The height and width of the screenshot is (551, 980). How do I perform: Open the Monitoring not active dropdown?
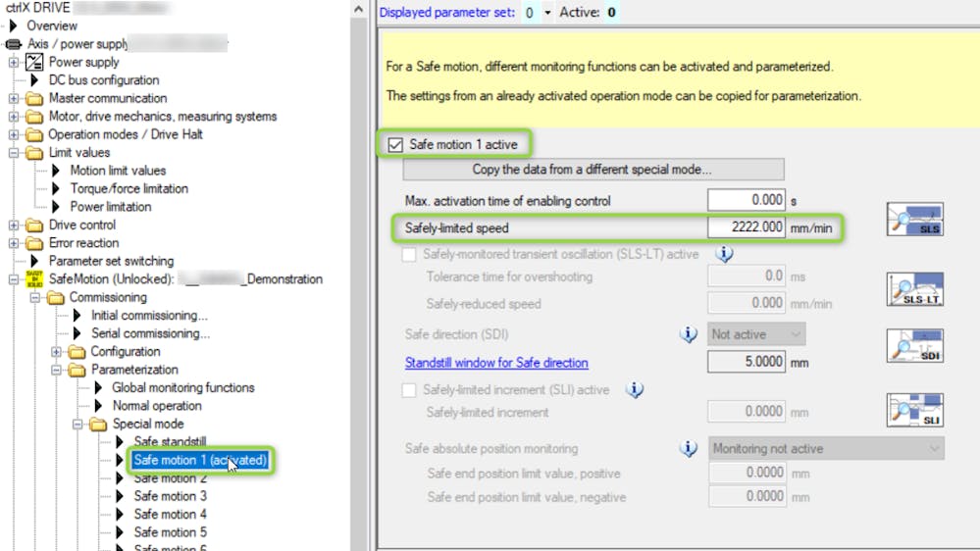click(x=826, y=449)
